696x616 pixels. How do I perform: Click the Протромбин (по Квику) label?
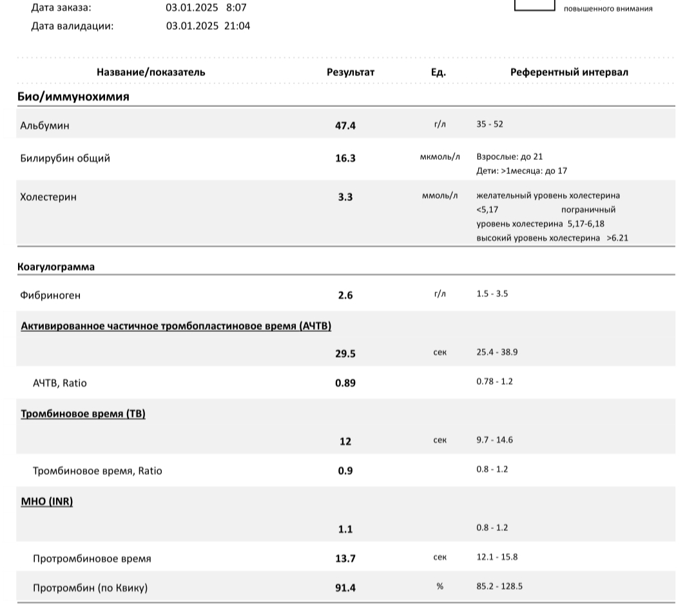pyautogui.click(x=90, y=588)
